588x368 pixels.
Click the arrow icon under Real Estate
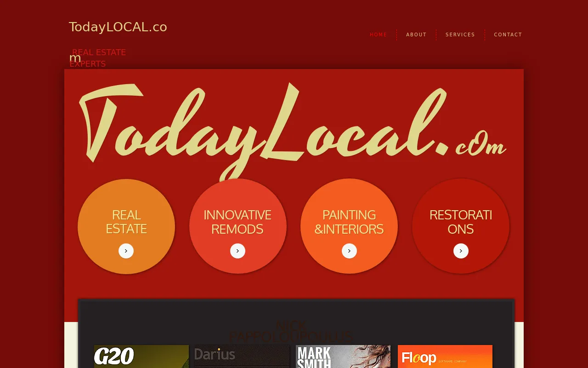(126, 251)
